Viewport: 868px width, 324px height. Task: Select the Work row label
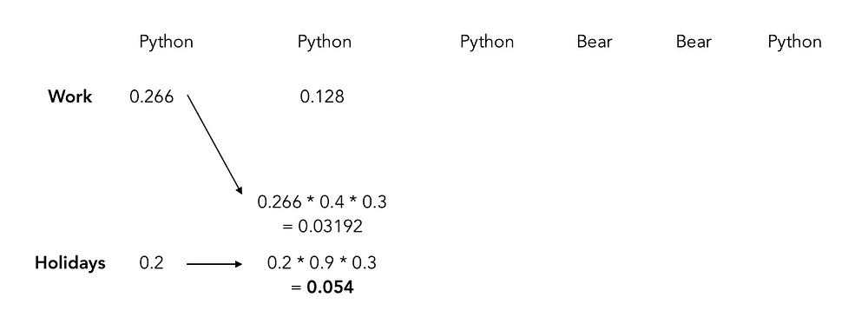click(x=70, y=97)
